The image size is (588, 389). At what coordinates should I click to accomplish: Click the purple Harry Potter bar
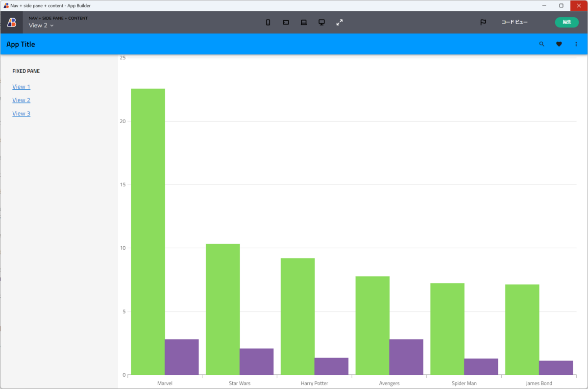coord(332,366)
